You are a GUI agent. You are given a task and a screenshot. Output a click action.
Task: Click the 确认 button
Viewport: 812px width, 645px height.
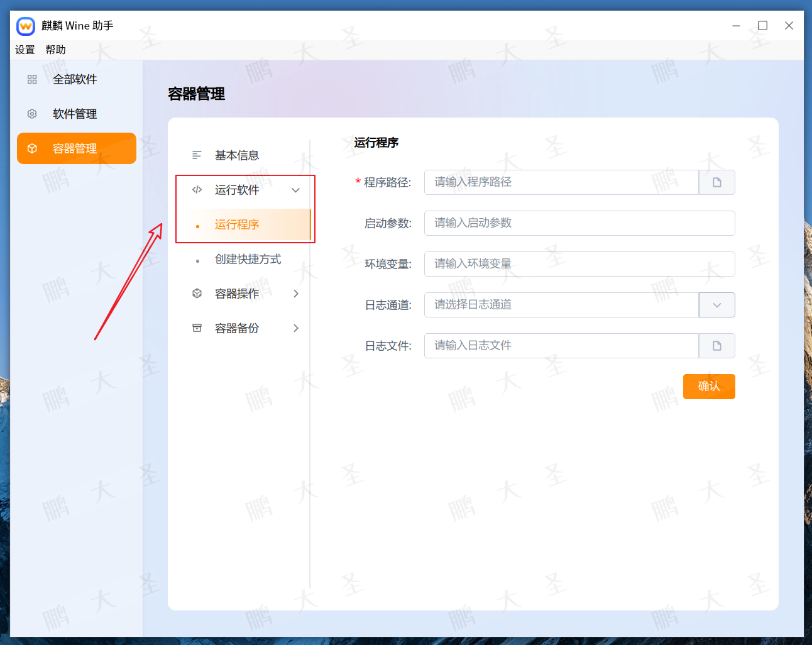pyautogui.click(x=709, y=387)
